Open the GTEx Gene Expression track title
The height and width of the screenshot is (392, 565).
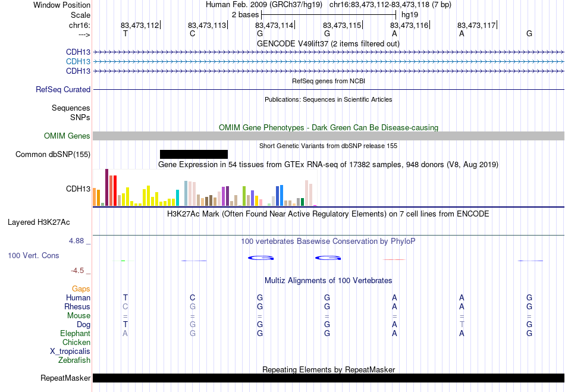(328, 165)
